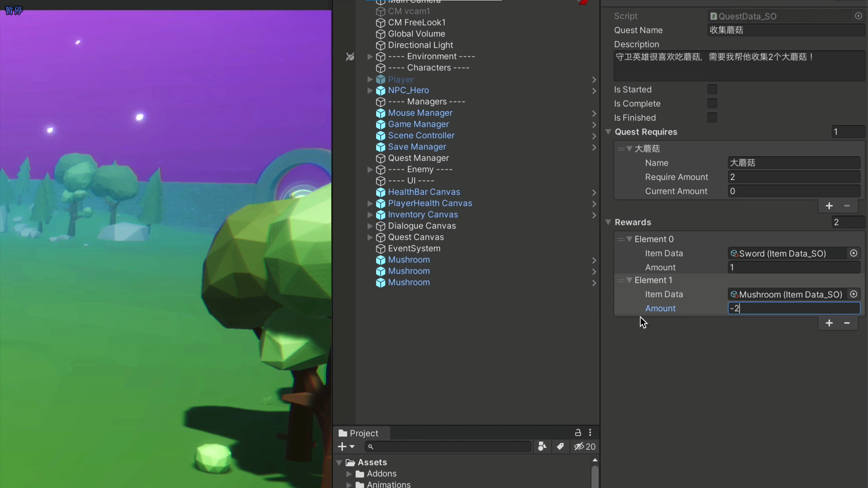Viewport: 868px width, 488px height.
Task: Open the create plus dropdown in Project
Action: (x=346, y=446)
